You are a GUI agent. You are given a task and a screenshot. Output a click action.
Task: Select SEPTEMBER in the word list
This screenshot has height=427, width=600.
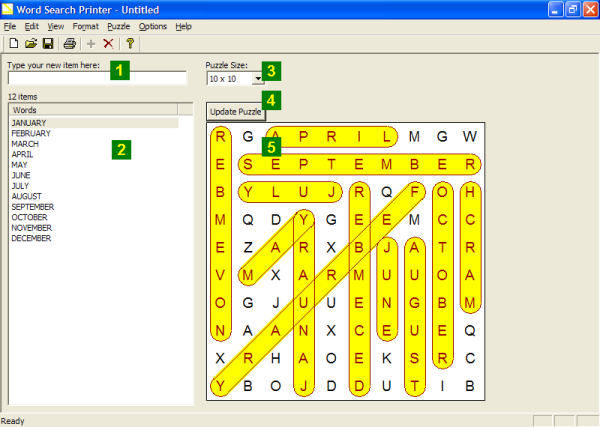click(33, 207)
